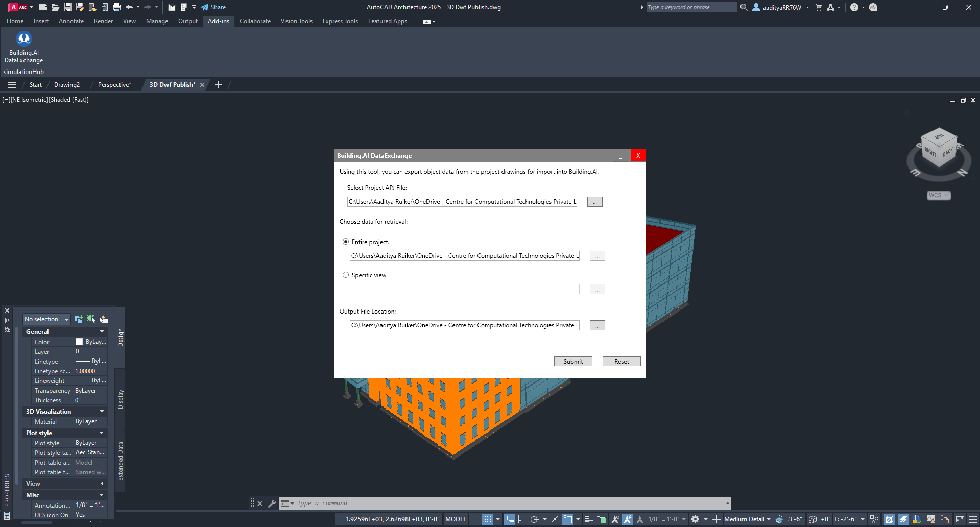
Task: Open the Collaborate ribbon tab
Action: [x=255, y=21]
